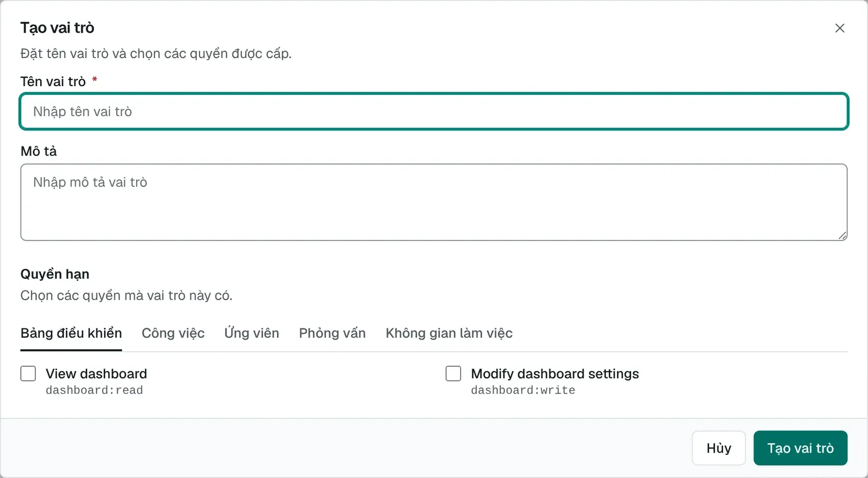The image size is (868, 478).
Task: Enable the View dashboard checkbox
Action: point(28,373)
